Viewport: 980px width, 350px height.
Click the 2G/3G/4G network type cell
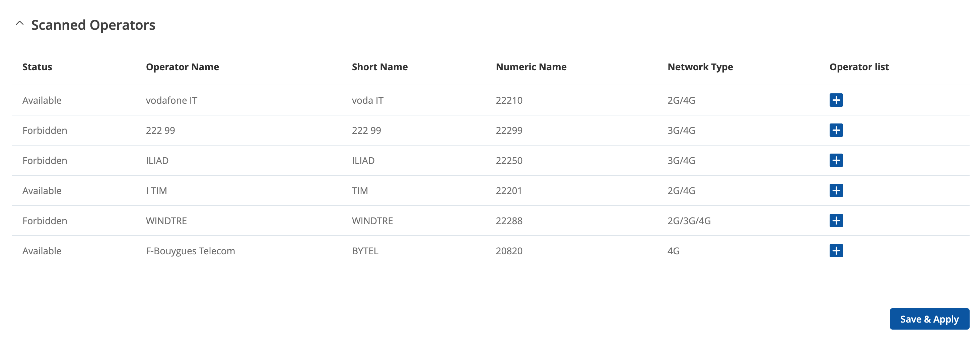click(x=689, y=221)
